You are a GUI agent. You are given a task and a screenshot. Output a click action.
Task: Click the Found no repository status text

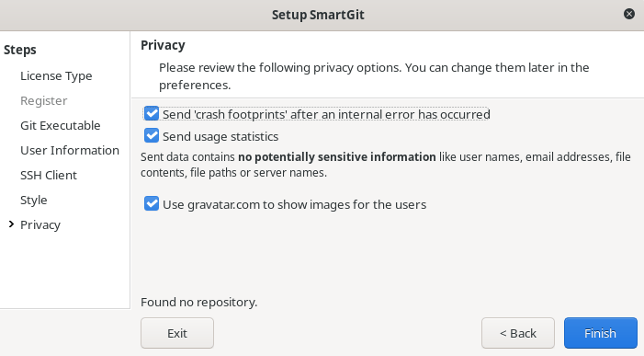(198, 302)
